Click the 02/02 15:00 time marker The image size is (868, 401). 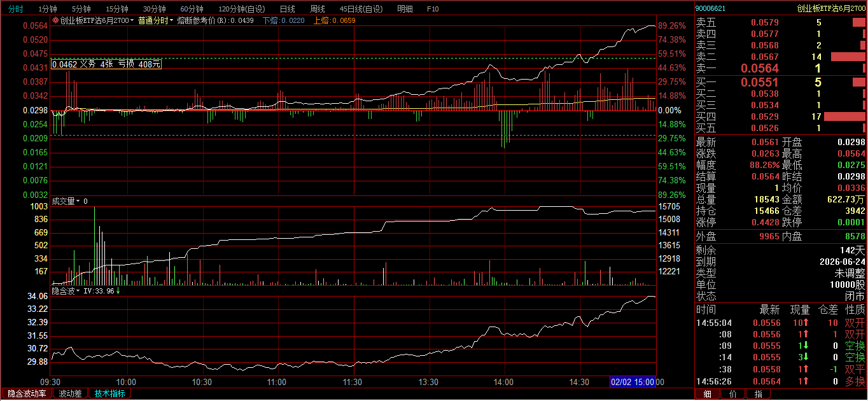pyautogui.click(x=632, y=382)
